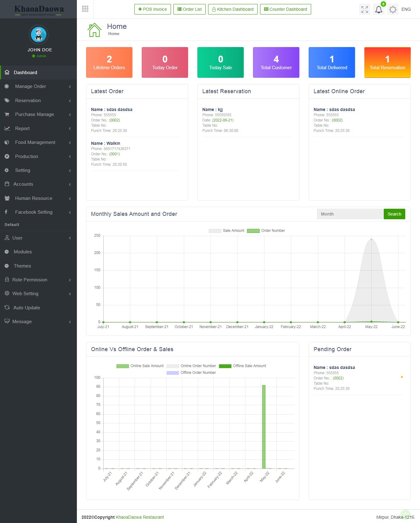
Task: Click John Doe profile avatar
Action: [x=38, y=35]
